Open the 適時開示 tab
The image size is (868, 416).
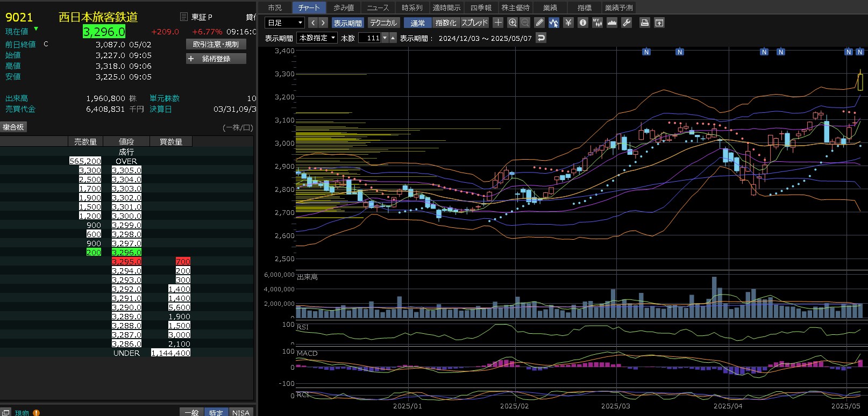[x=447, y=8]
